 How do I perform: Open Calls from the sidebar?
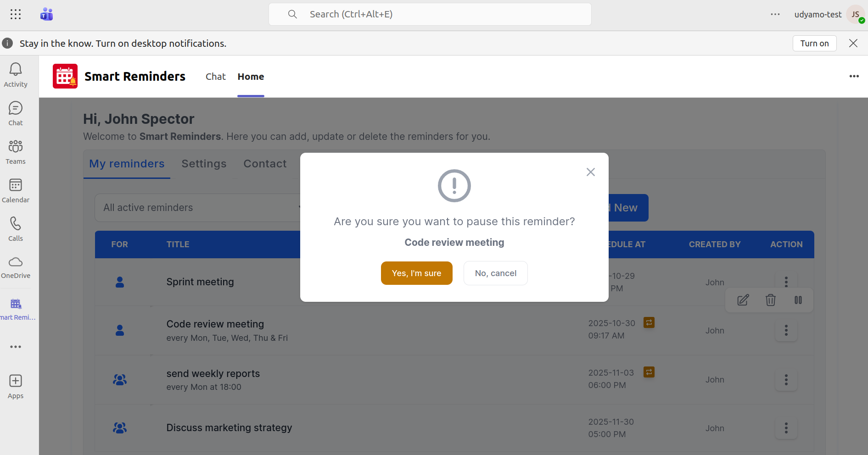click(x=16, y=229)
